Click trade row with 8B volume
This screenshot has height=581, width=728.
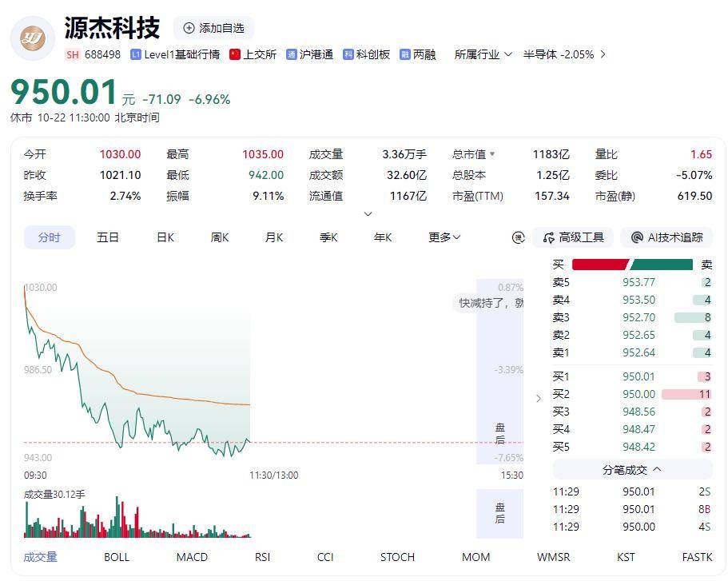point(632,509)
